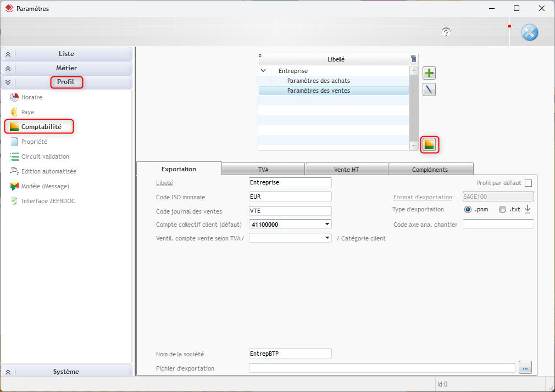
Task: Click the edit pencil icon button
Action: 429,89
